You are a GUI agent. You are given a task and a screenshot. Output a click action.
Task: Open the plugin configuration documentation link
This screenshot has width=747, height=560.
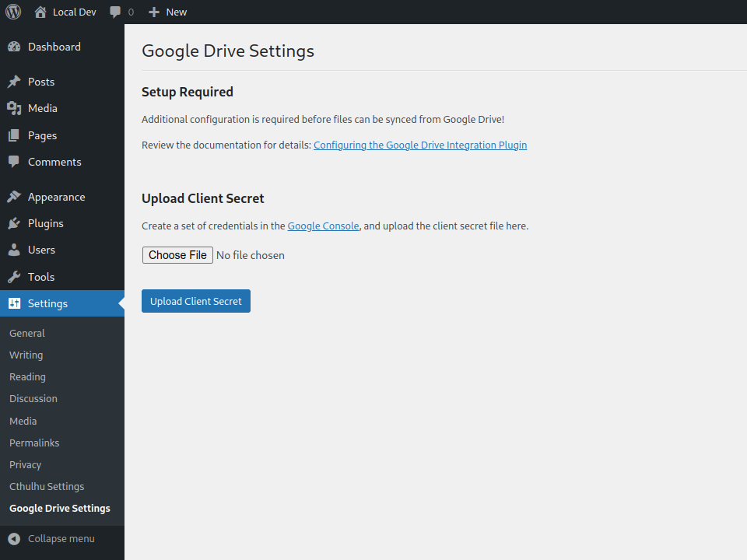[420, 145]
